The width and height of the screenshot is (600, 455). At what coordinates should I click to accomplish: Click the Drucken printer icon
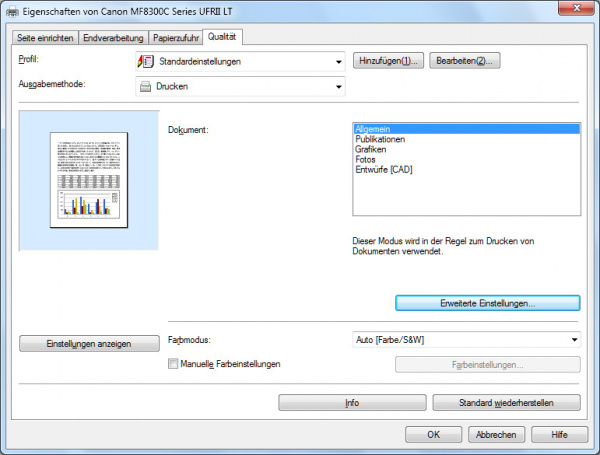(x=145, y=86)
